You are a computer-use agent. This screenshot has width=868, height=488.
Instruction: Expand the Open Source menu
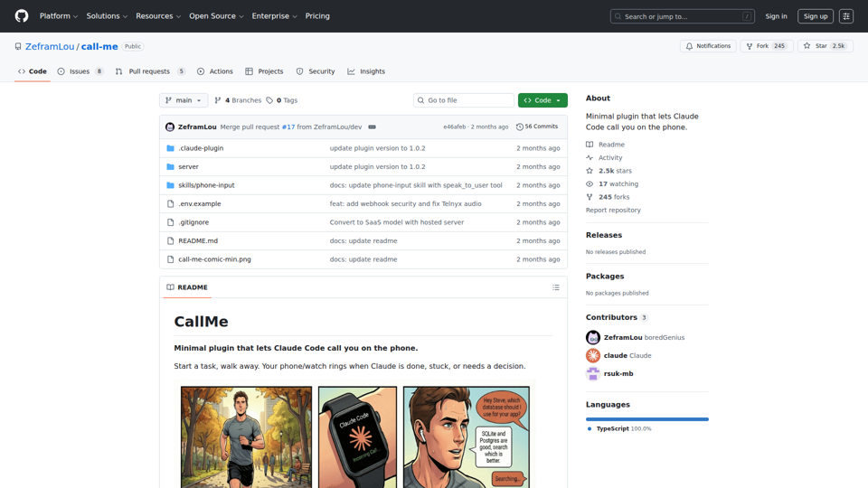coord(216,16)
